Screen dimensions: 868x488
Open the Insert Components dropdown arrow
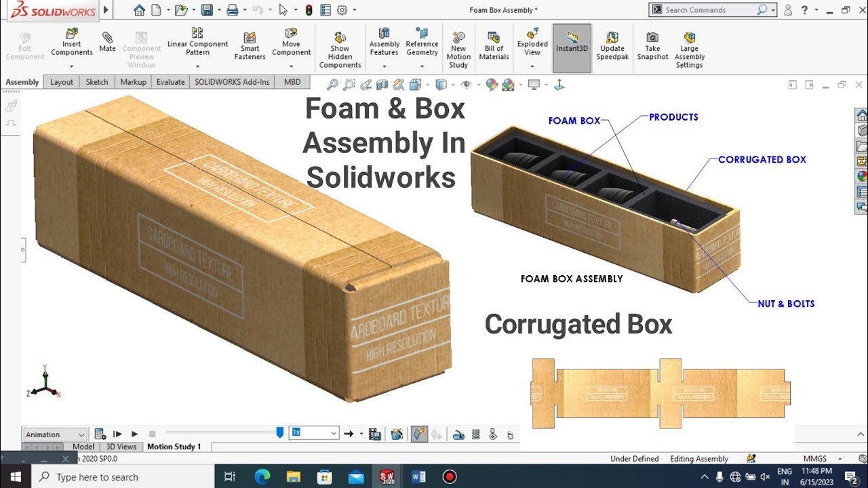(x=72, y=66)
